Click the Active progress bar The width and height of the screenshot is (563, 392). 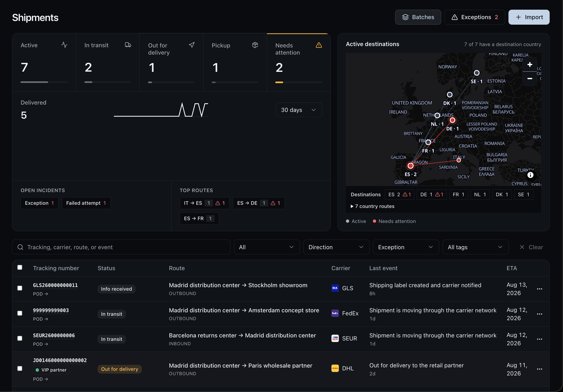click(44, 82)
